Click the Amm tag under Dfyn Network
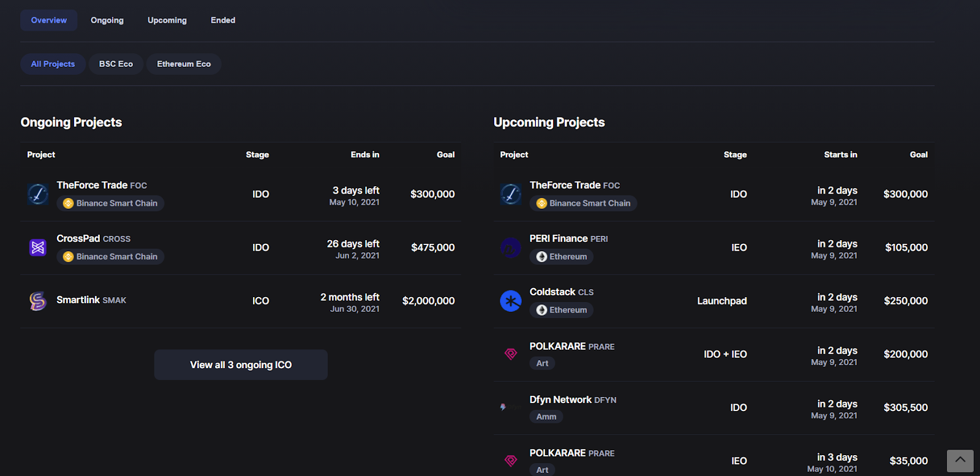This screenshot has height=476, width=980. pyautogui.click(x=546, y=417)
